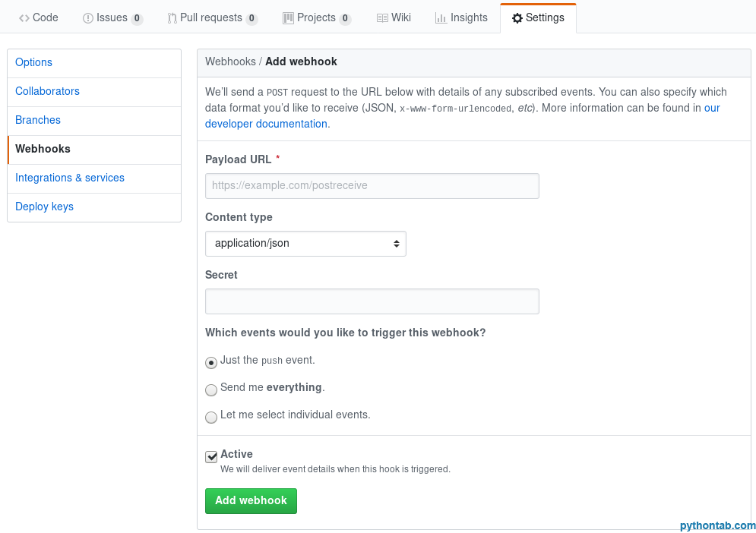Click the Issues tab exclamation icon
The image size is (756, 533).
(87, 18)
